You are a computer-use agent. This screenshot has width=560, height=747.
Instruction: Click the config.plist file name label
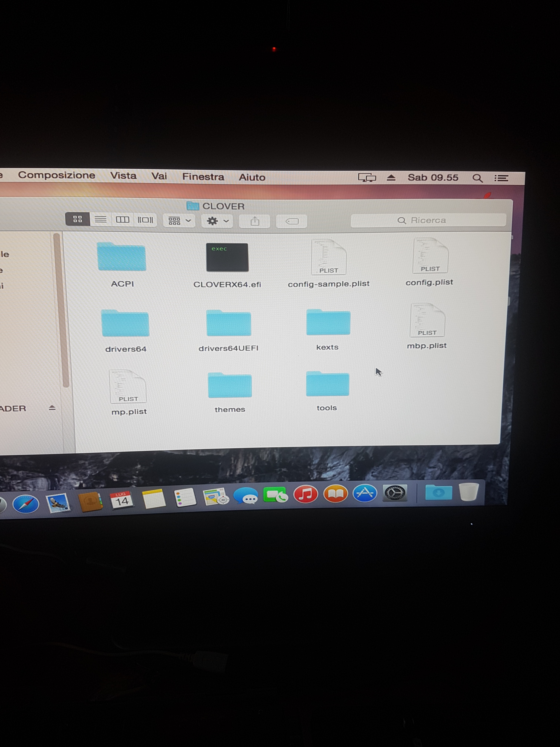[429, 282]
